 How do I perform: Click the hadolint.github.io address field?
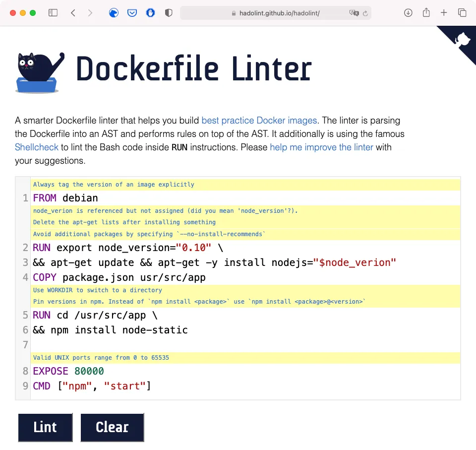275,13
